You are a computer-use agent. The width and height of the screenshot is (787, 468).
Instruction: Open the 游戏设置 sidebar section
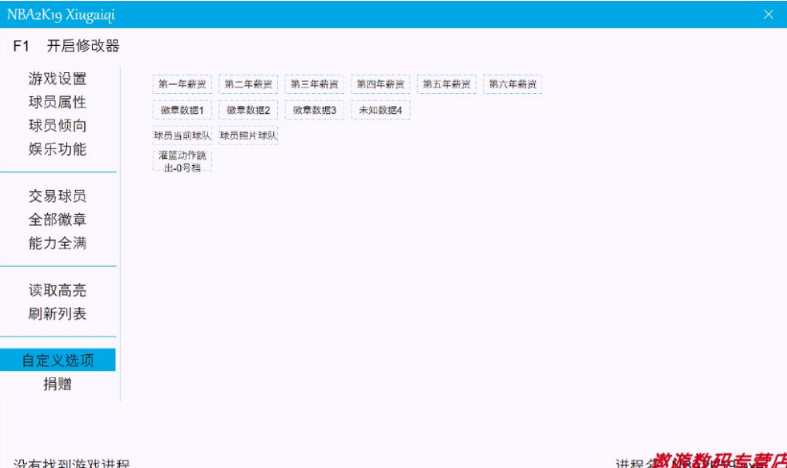click(58, 78)
